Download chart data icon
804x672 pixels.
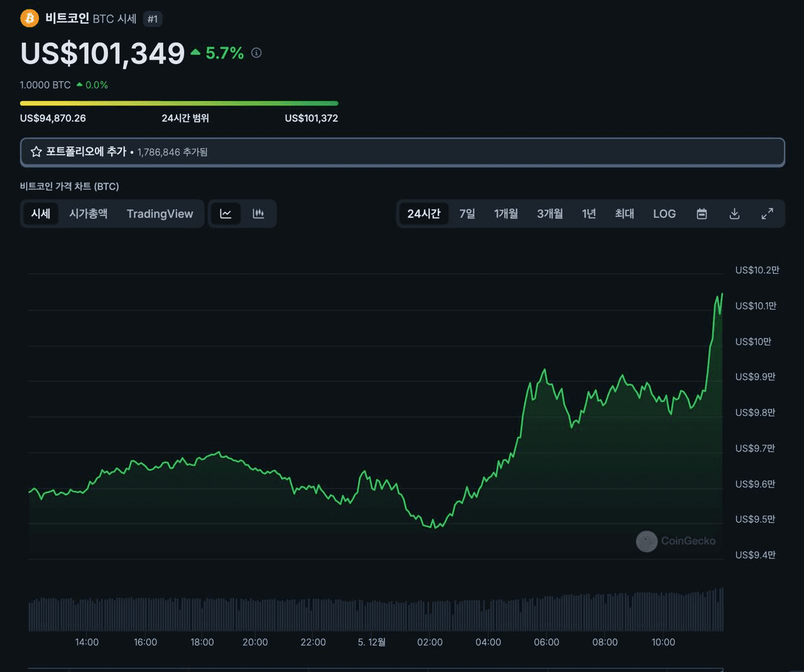(734, 214)
